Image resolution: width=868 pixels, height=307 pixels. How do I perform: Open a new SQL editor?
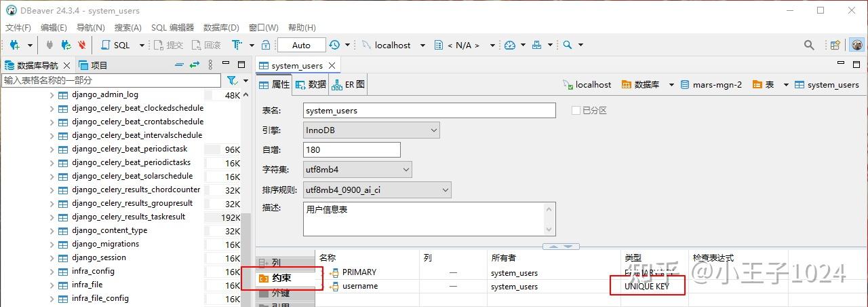(116, 45)
